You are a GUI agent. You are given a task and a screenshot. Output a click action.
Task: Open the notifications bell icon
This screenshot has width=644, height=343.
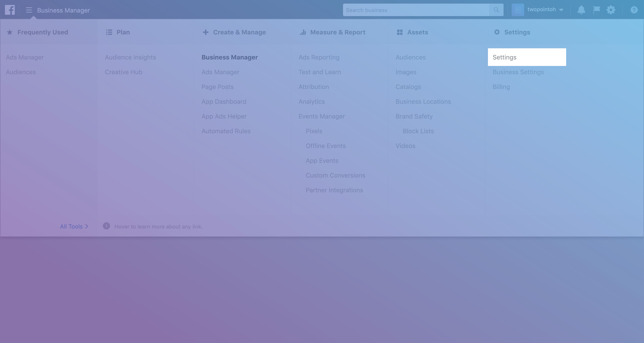[x=581, y=10]
